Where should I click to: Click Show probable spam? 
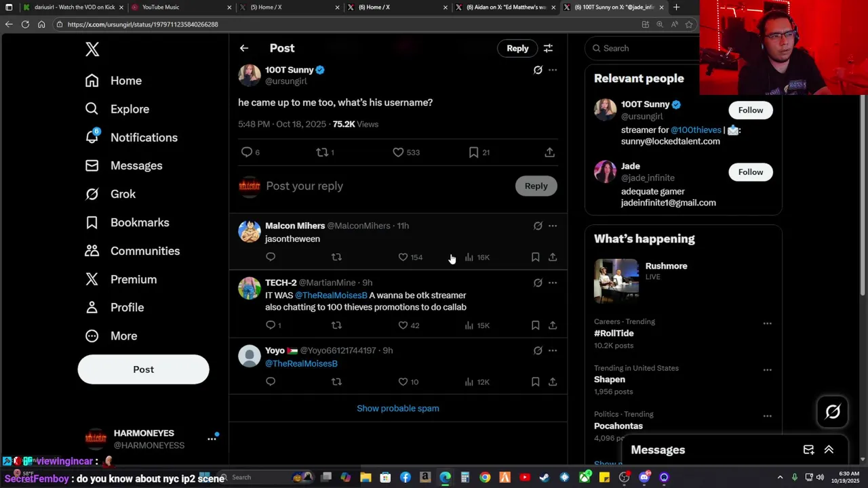point(398,409)
